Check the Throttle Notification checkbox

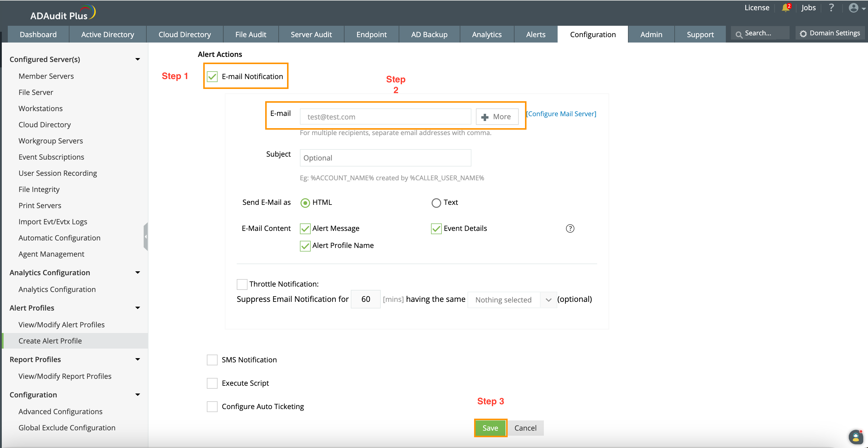[x=242, y=284]
